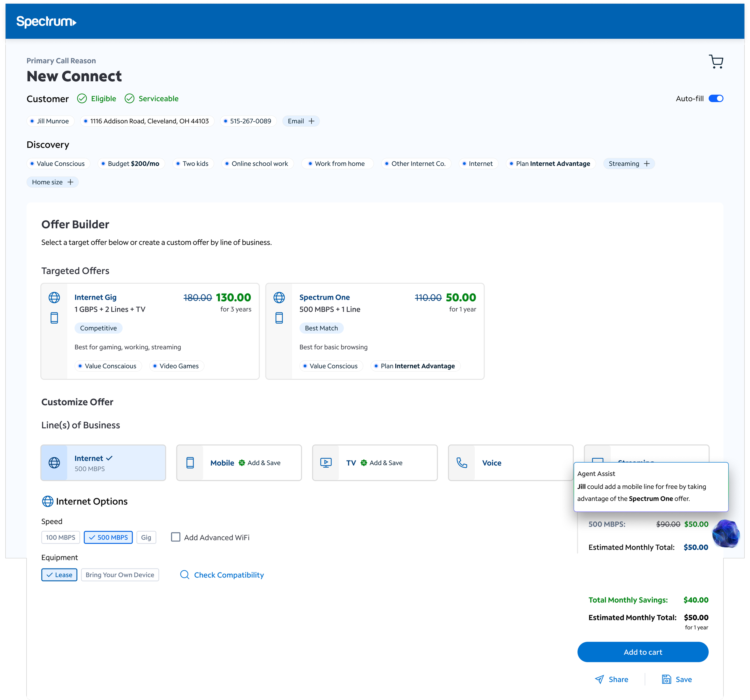
Task: Click the floppy disk Save icon
Action: [667, 679]
